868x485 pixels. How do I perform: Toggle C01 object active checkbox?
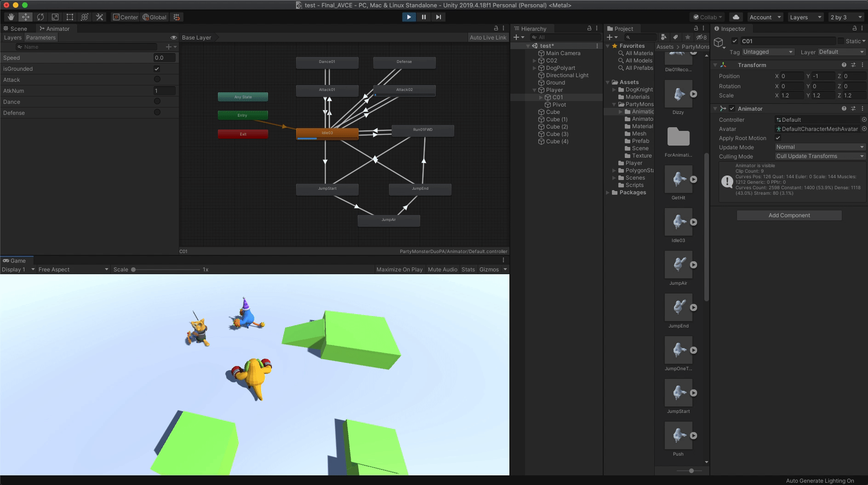click(735, 41)
